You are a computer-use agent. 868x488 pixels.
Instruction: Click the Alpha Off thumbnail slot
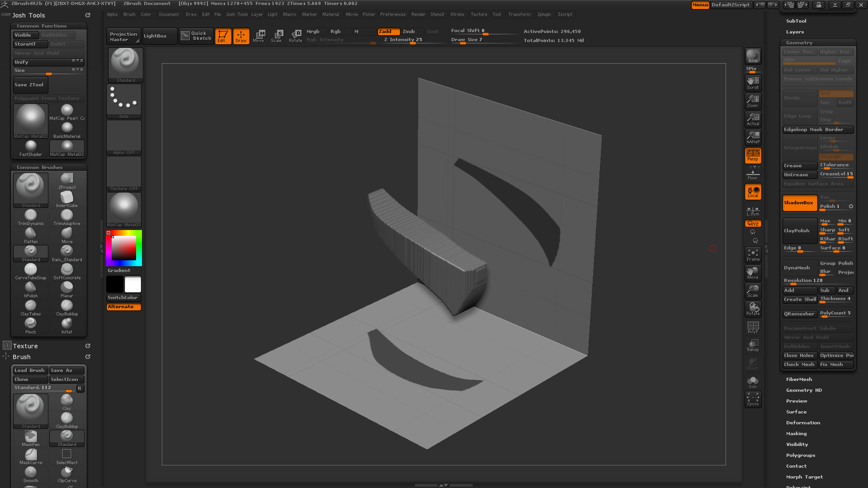124,137
